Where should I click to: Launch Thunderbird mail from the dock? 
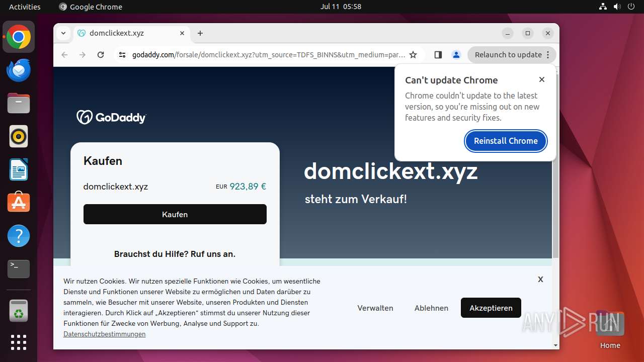pos(19,70)
